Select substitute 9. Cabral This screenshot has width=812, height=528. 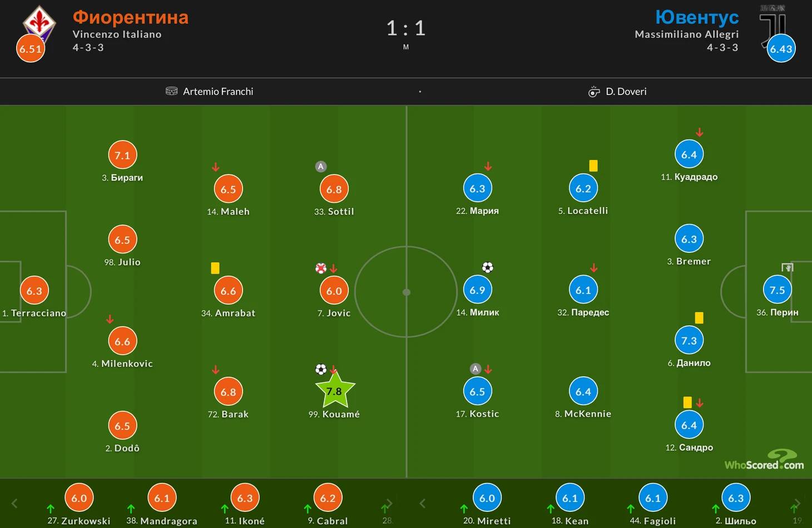coord(328,505)
